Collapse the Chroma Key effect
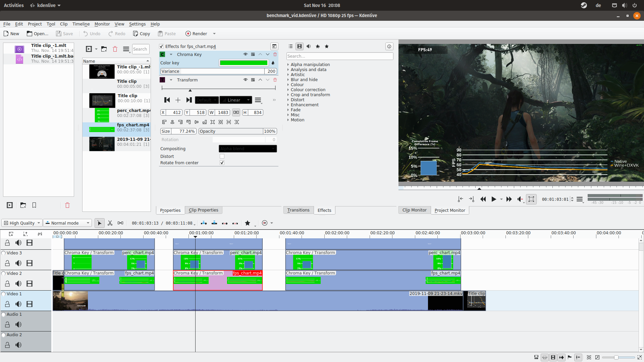The height and width of the screenshot is (362, 644). point(171,54)
